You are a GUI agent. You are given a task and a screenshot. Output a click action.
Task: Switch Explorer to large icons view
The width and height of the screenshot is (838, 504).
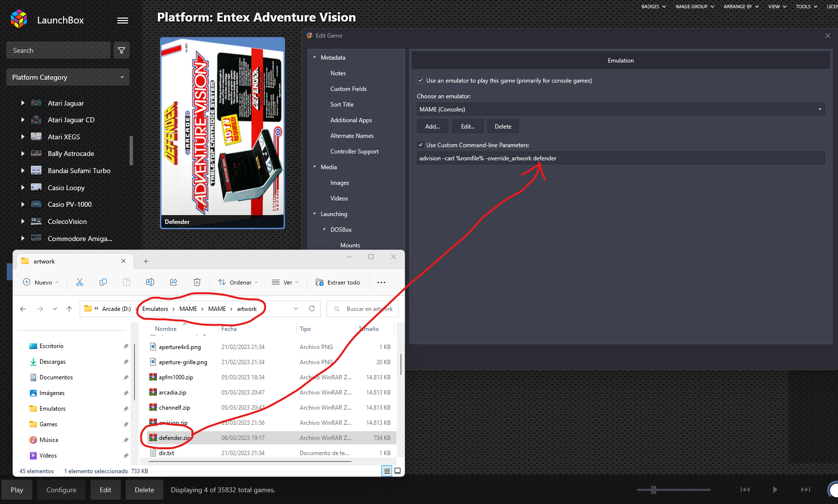[397, 471]
